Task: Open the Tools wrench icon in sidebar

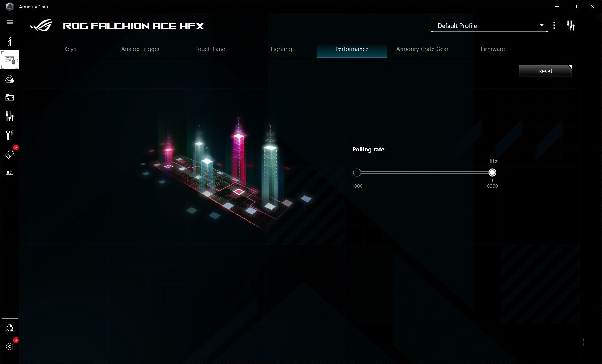Action: tap(10, 135)
